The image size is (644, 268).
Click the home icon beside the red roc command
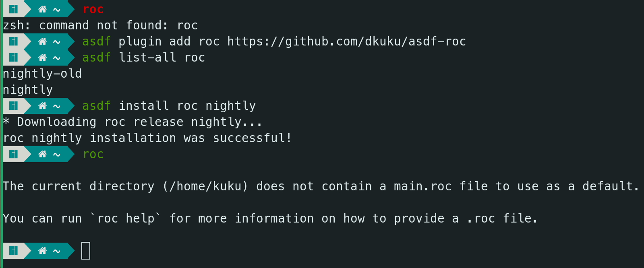coord(42,9)
